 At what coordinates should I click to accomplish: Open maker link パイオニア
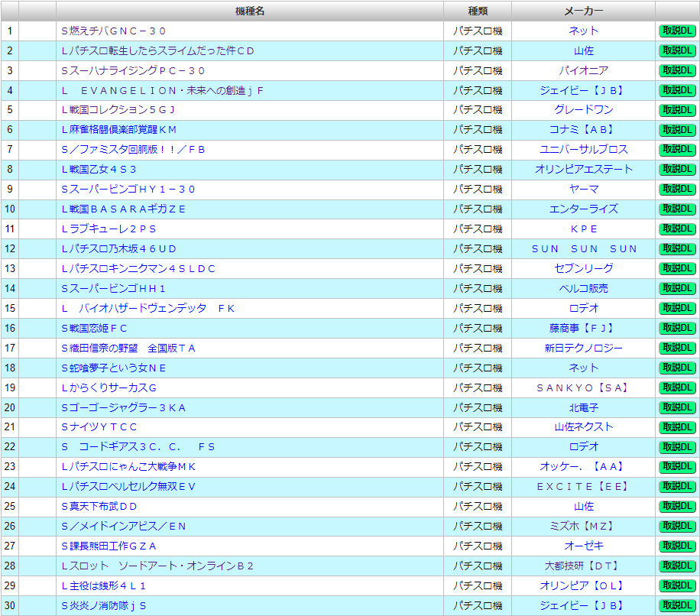click(x=584, y=70)
